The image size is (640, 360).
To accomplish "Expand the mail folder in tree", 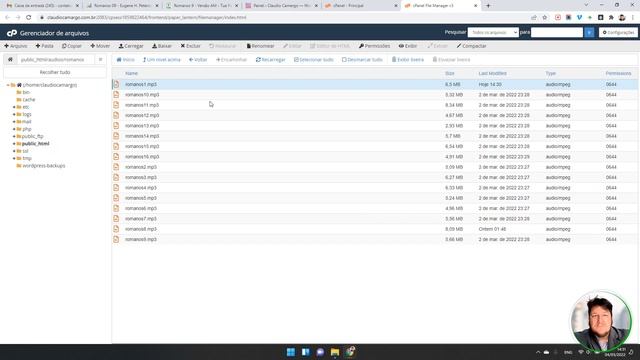I will click(14, 122).
